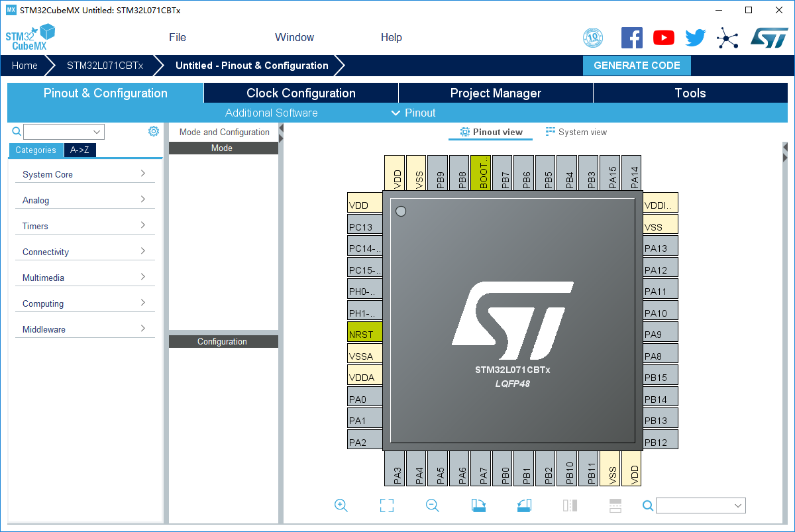Expand Middleware category
This screenshot has width=795, height=532.
85,329
